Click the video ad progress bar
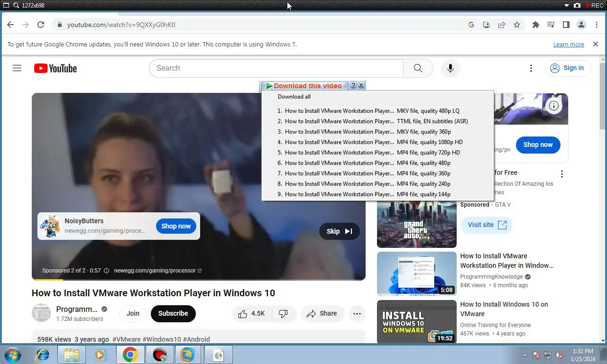This screenshot has height=364, width=607. tap(199, 280)
